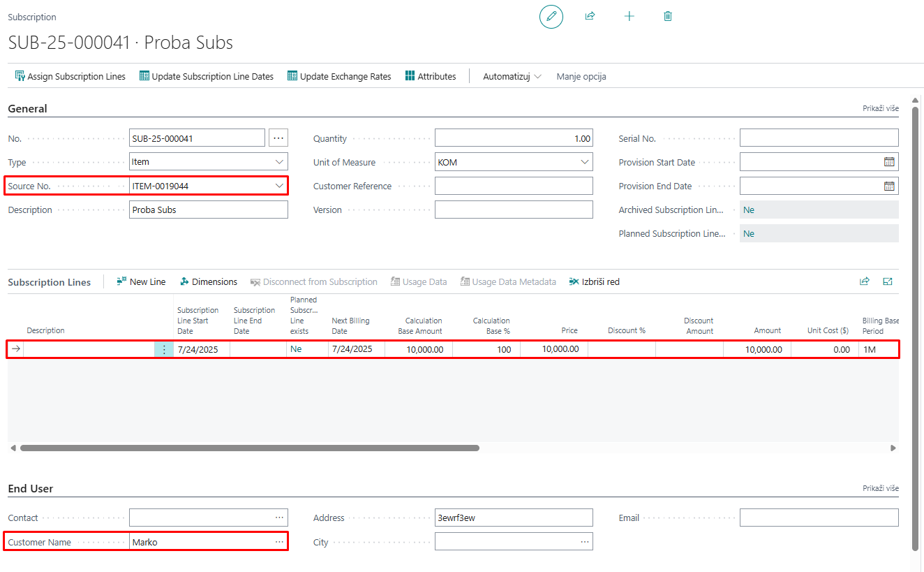Screen dimensions: 924x572
Task: Click Assign Subscription Lines action
Action: pyautogui.click(x=70, y=76)
